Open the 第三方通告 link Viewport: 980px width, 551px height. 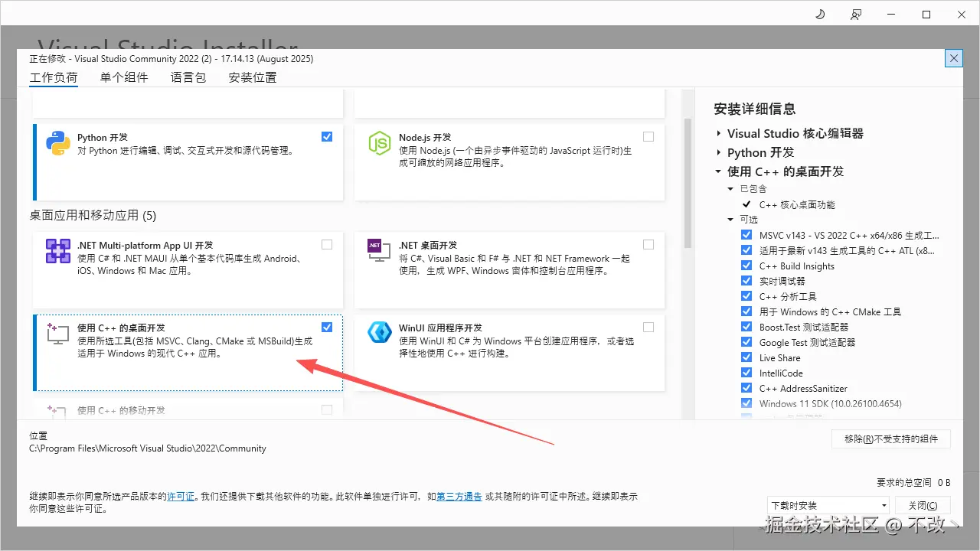click(459, 497)
